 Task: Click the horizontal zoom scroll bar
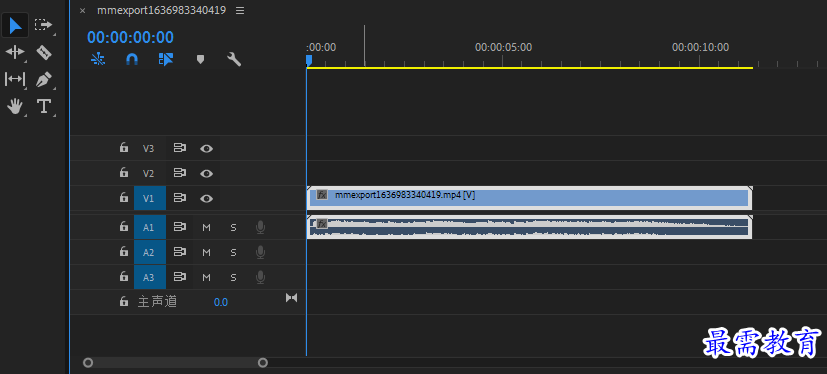[x=175, y=362]
